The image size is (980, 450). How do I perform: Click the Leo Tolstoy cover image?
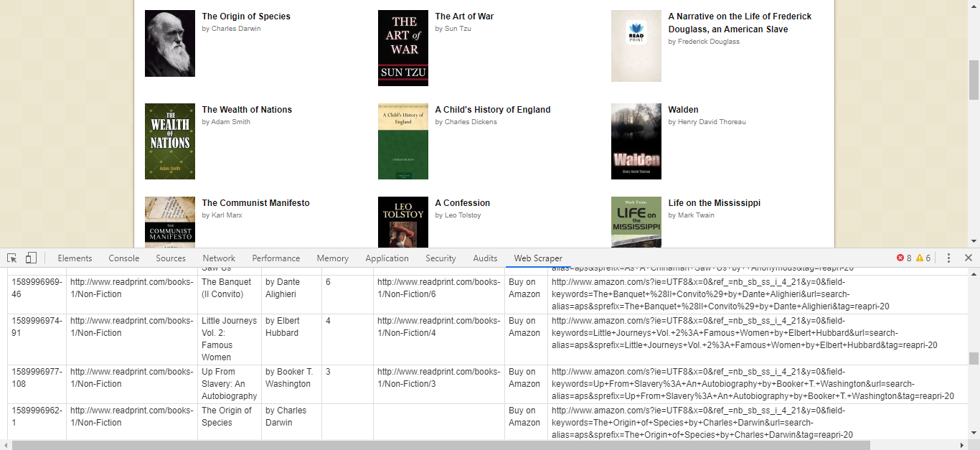click(403, 222)
